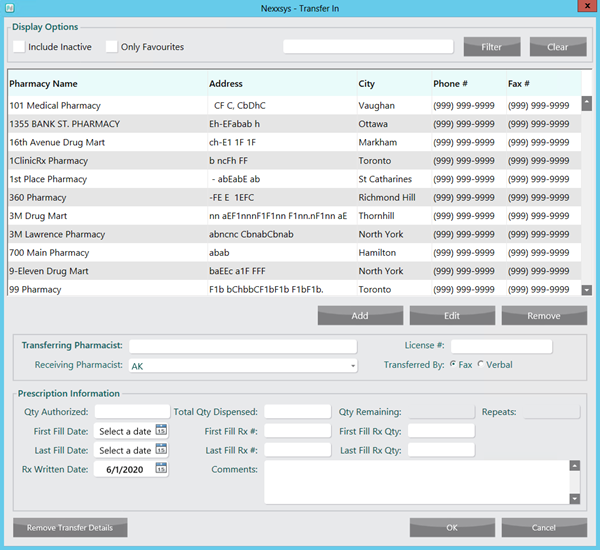Click the Transferring Pharmacist field

tap(243, 346)
